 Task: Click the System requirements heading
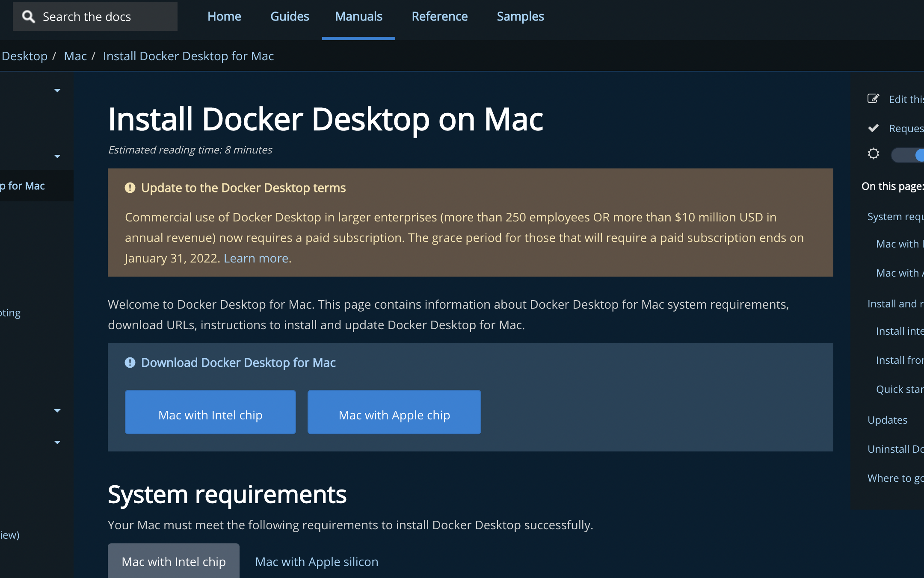(x=227, y=495)
